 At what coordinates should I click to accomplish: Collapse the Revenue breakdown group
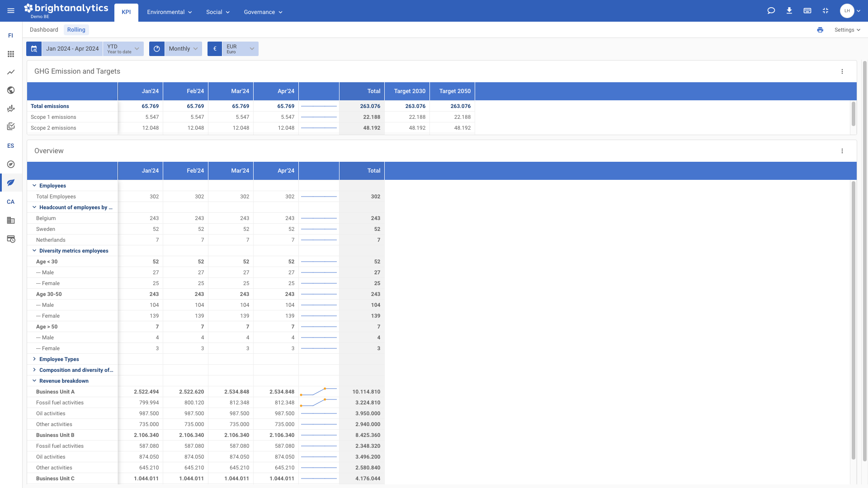tap(34, 381)
